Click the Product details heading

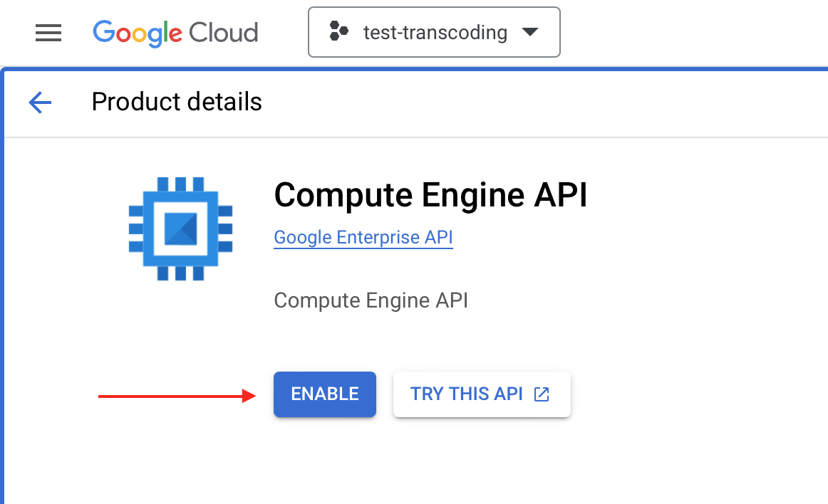pyautogui.click(x=177, y=102)
